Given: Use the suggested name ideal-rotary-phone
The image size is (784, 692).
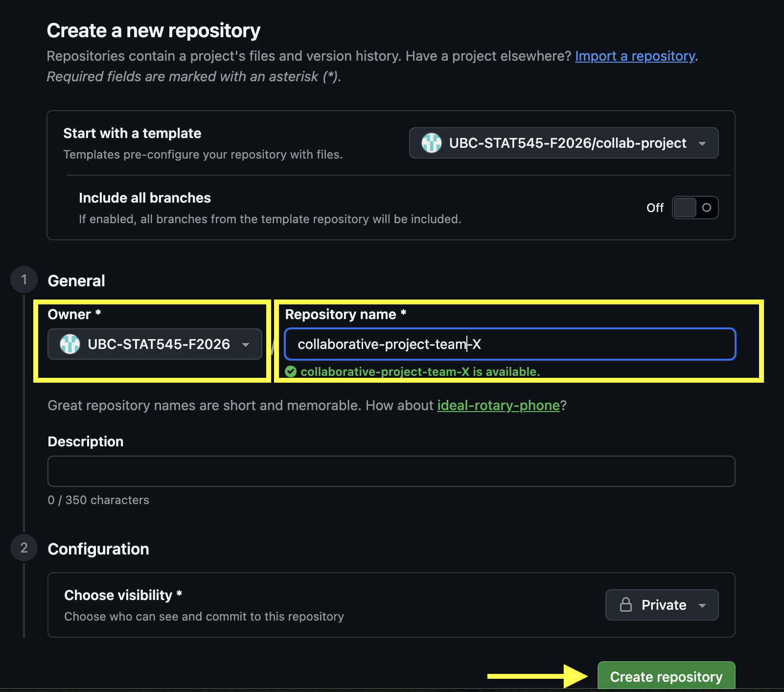Looking at the screenshot, I should pyautogui.click(x=498, y=405).
